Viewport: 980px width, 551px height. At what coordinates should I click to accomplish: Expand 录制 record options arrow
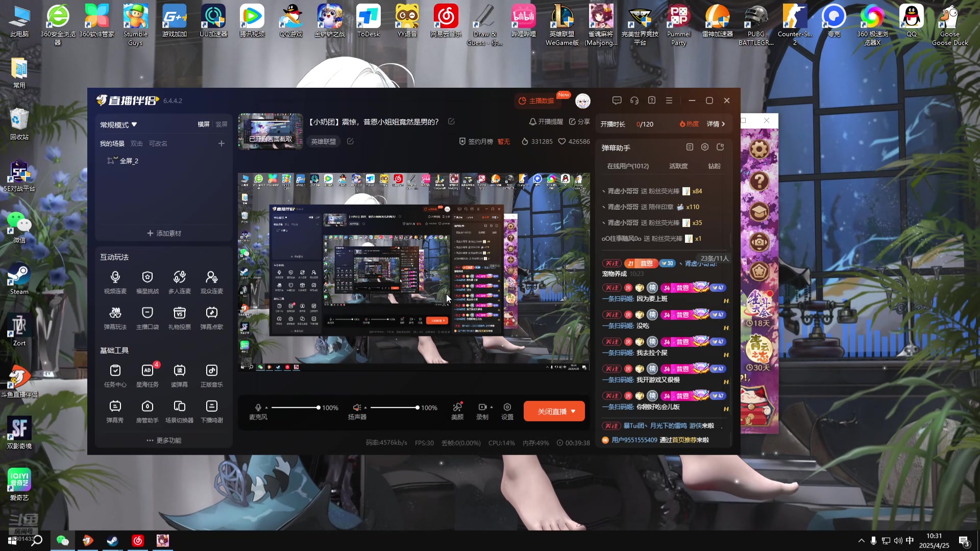[492, 407]
